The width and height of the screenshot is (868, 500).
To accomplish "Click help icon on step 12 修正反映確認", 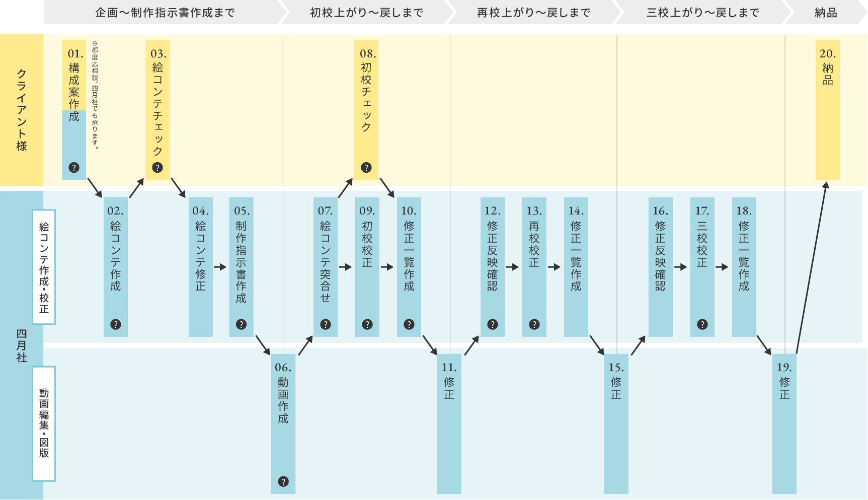I will (493, 324).
